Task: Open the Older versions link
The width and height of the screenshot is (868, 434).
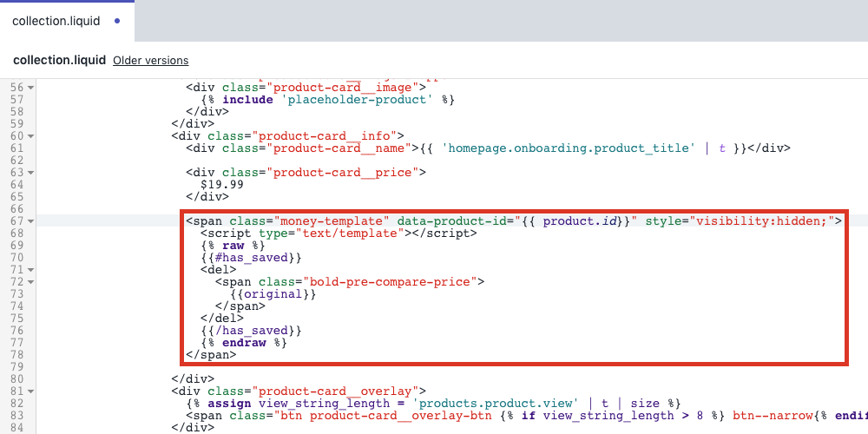Action: 150,61
